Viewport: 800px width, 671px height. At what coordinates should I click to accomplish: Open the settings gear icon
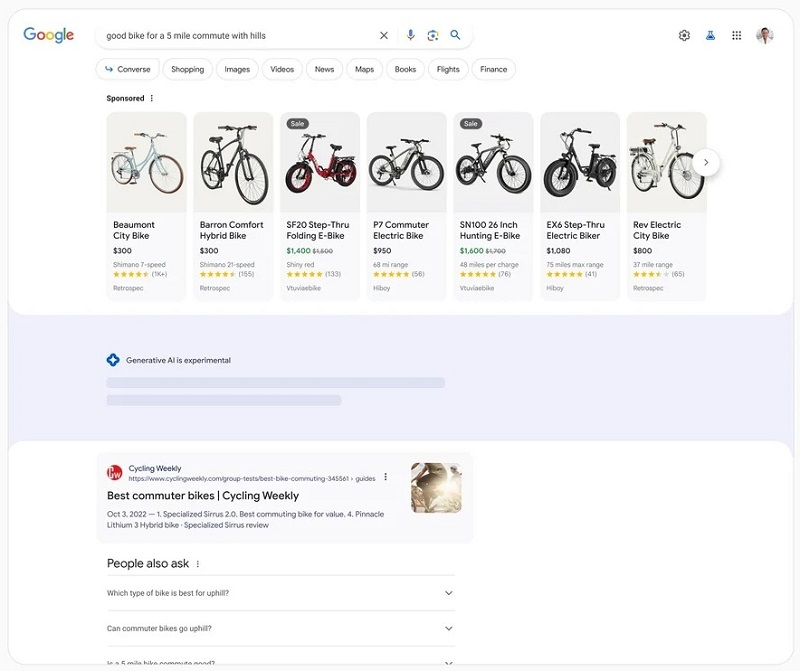click(684, 35)
